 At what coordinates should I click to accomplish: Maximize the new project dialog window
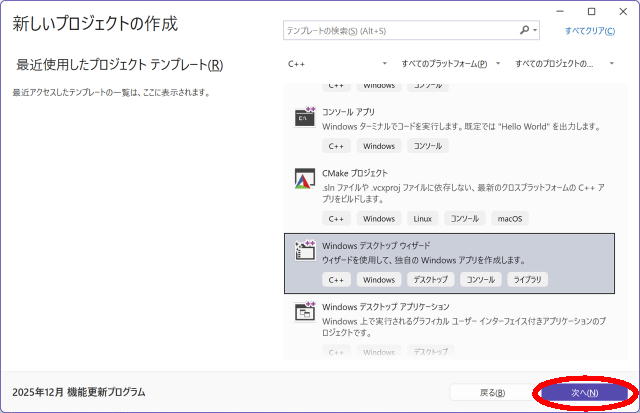tap(592, 11)
